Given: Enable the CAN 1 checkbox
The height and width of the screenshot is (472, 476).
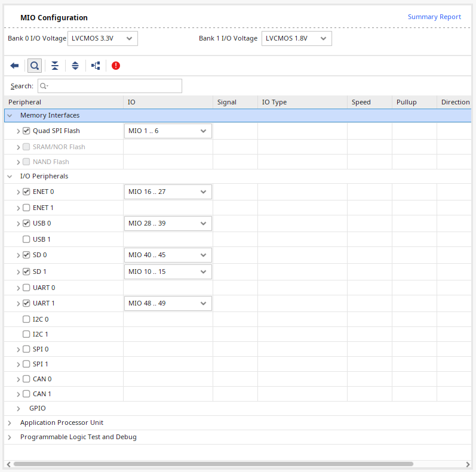Looking at the screenshot, I should coord(26,394).
